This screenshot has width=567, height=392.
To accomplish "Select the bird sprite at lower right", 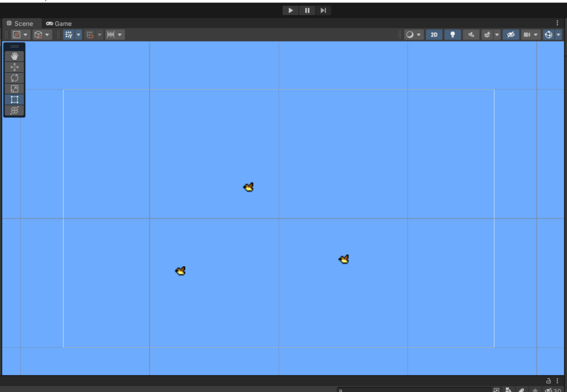I will [x=343, y=259].
